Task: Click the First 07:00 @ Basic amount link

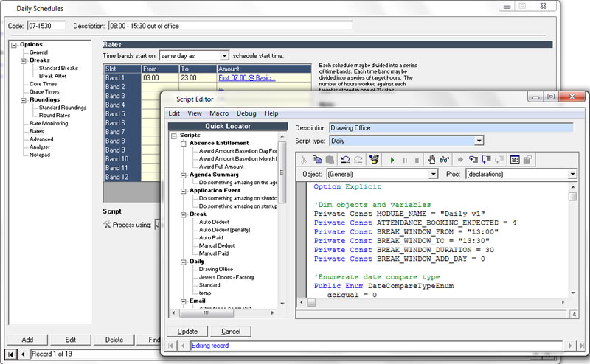Action: point(246,77)
